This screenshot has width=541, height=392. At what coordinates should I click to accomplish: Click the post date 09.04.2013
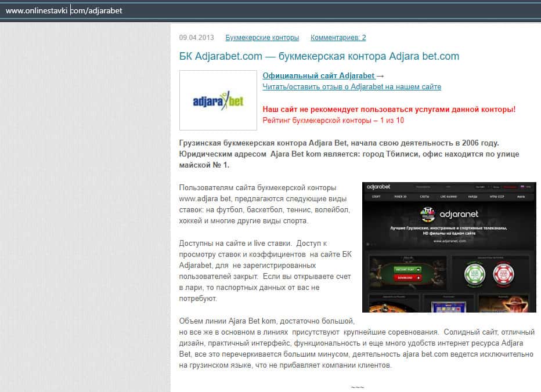pos(196,38)
